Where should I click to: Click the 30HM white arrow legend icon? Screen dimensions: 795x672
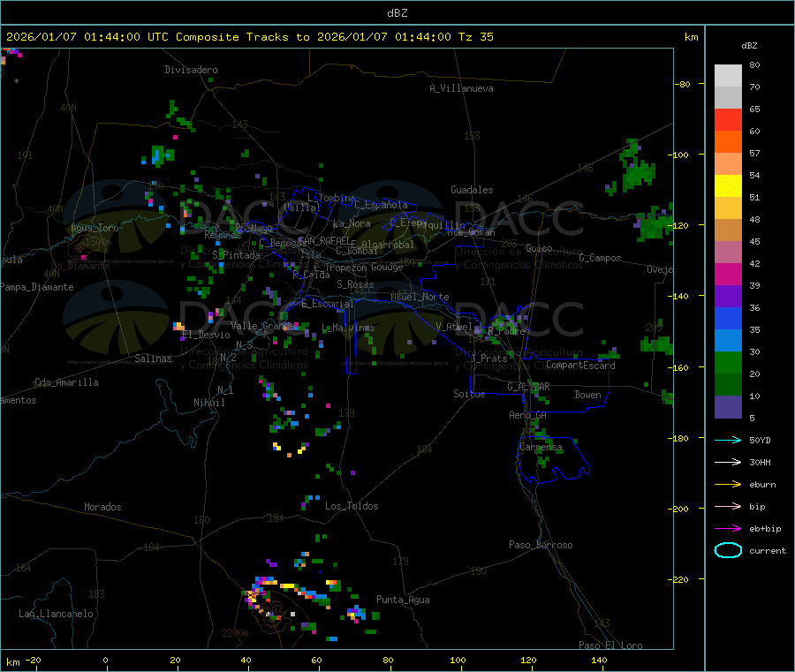click(728, 462)
